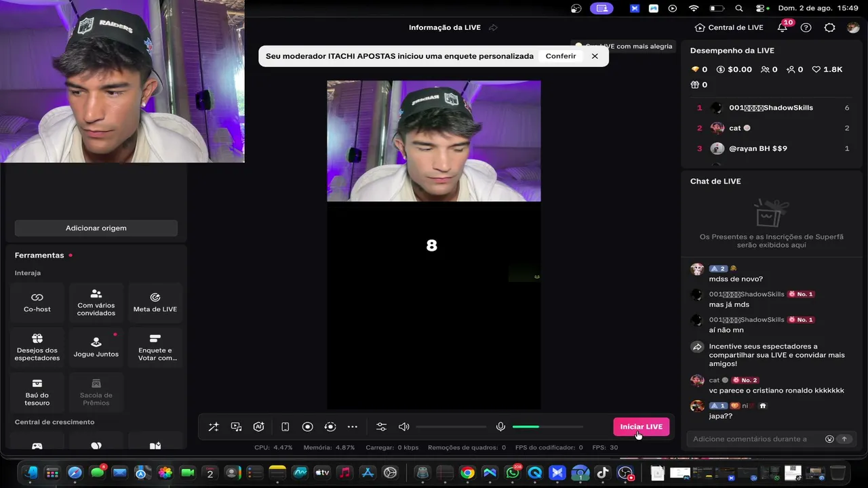
Task: Open the Sacola de Prêmios tool
Action: pyautogui.click(x=96, y=392)
